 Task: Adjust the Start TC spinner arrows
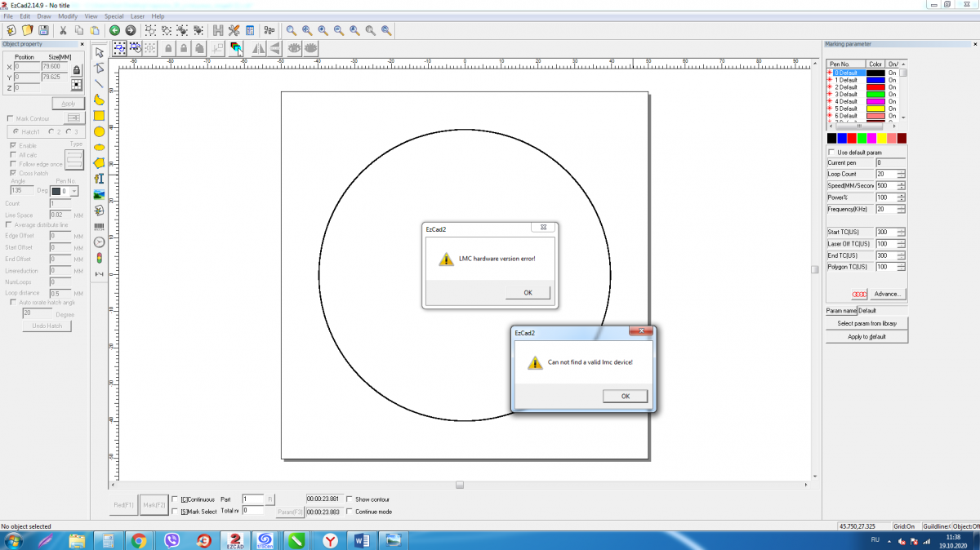pos(902,233)
